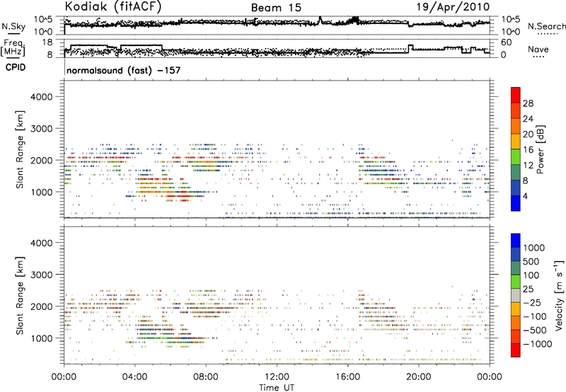The height and width of the screenshot is (392, 566).
Task: Click the 4 tick on Power colorbar
Action: [x=525, y=196]
